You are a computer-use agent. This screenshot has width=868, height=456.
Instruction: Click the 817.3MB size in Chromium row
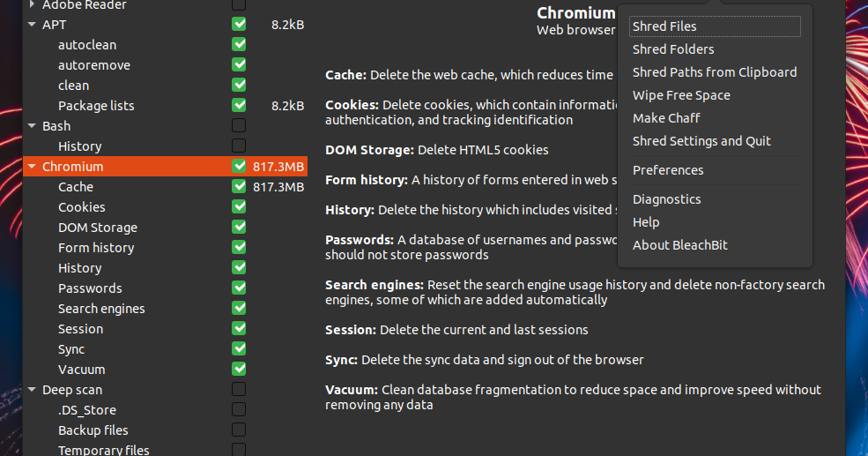click(x=278, y=167)
